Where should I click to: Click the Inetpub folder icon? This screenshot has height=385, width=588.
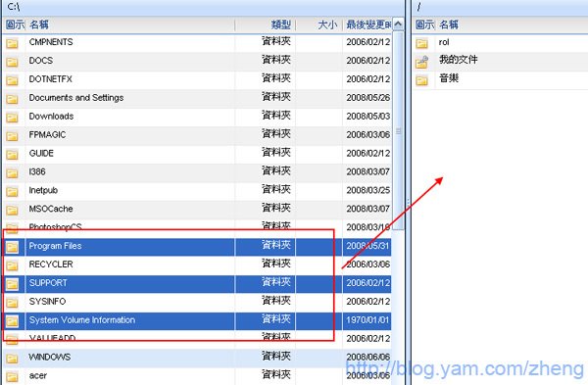coord(12,192)
